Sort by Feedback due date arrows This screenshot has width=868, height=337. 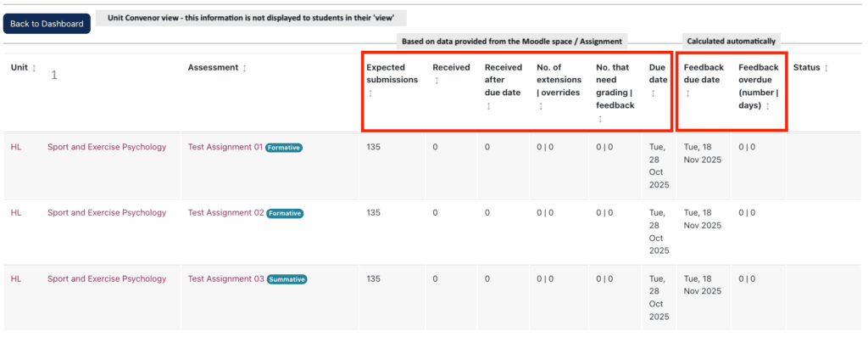(688, 93)
